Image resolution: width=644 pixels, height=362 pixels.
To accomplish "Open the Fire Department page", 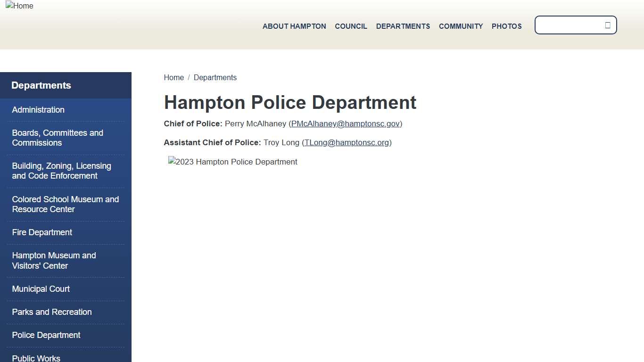I will (x=42, y=232).
